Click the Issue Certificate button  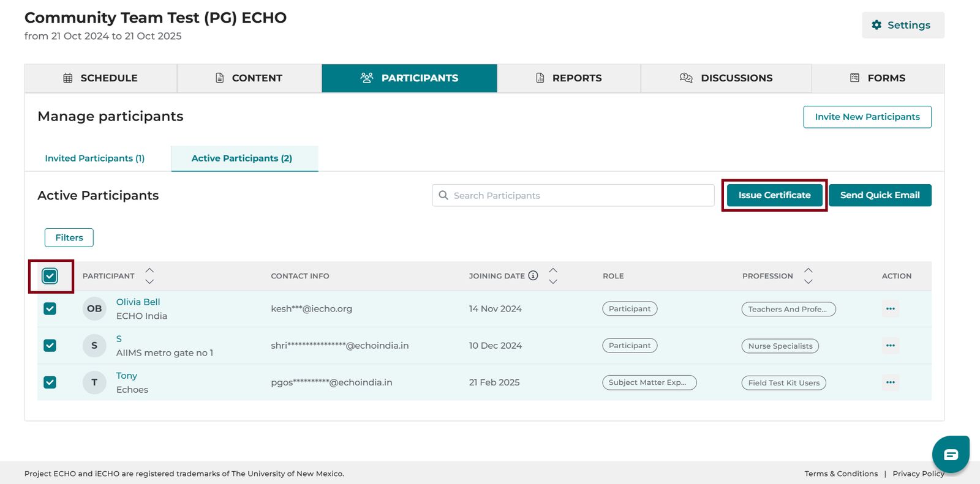(x=774, y=195)
